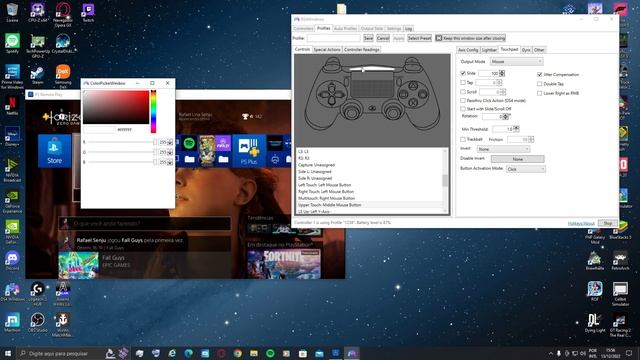The height and width of the screenshot is (360, 640).
Task: Open the Invert dropdown
Action: pyautogui.click(x=503, y=149)
